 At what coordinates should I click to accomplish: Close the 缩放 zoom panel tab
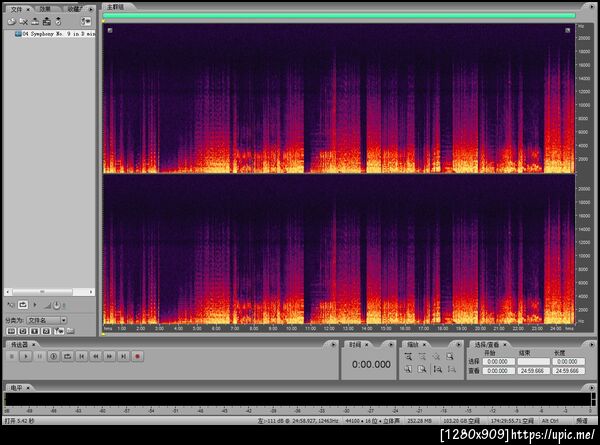[x=424, y=345]
